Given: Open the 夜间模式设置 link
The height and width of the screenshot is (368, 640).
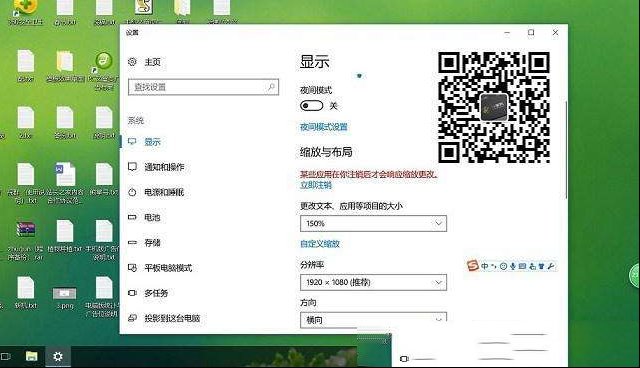Looking at the screenshot, I should click(324, 127).
